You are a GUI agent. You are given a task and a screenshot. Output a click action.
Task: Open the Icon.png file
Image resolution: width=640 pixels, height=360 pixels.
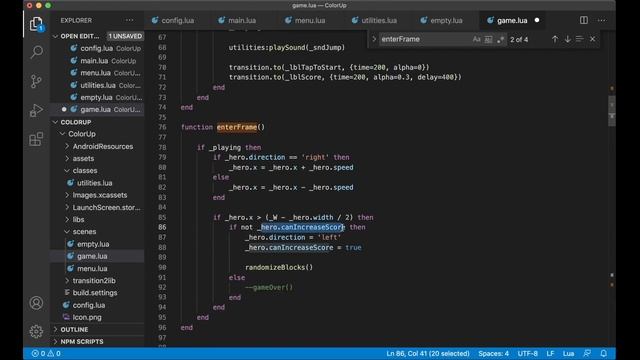coord(97,317)
